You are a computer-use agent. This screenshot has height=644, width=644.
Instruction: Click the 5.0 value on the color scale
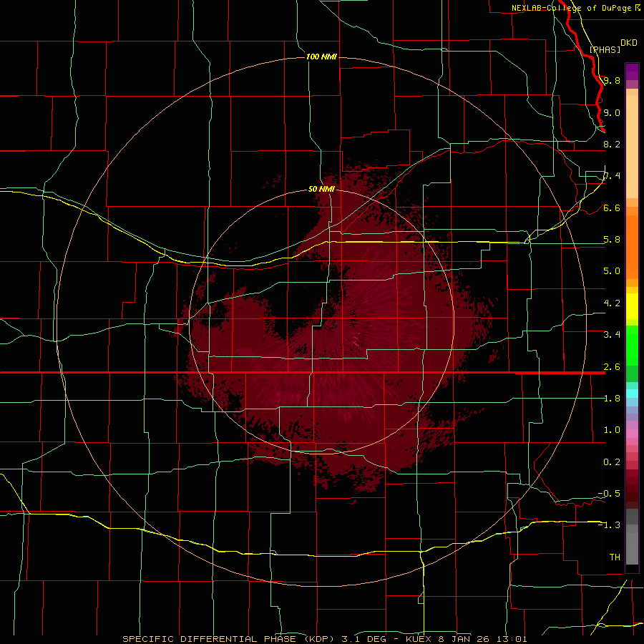coord(612,271)
